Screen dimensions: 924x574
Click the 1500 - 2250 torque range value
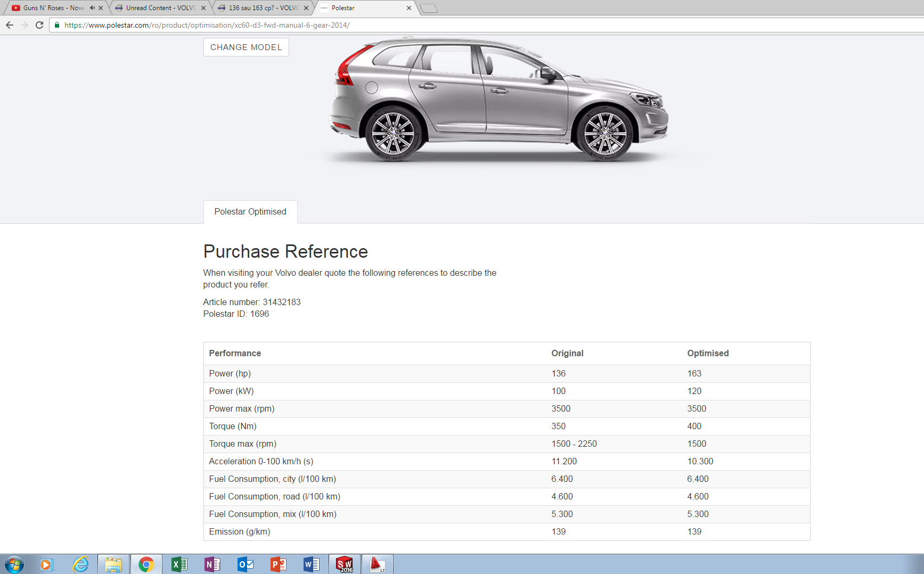tap(574, 444)
